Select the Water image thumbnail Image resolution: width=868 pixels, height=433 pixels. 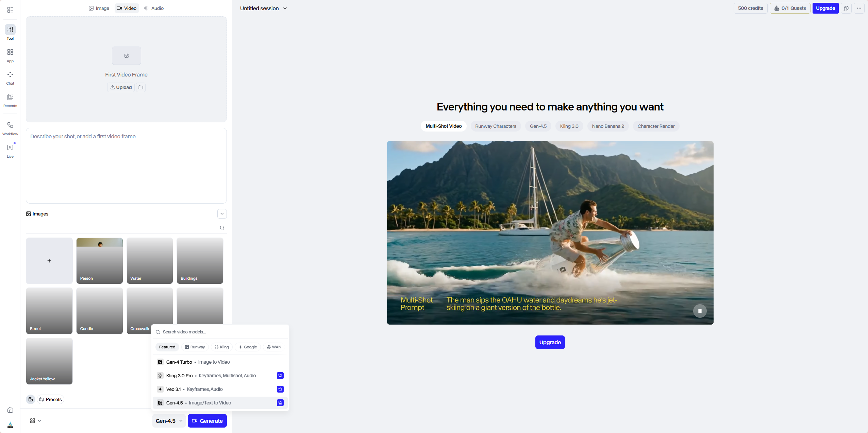point(150,261)
